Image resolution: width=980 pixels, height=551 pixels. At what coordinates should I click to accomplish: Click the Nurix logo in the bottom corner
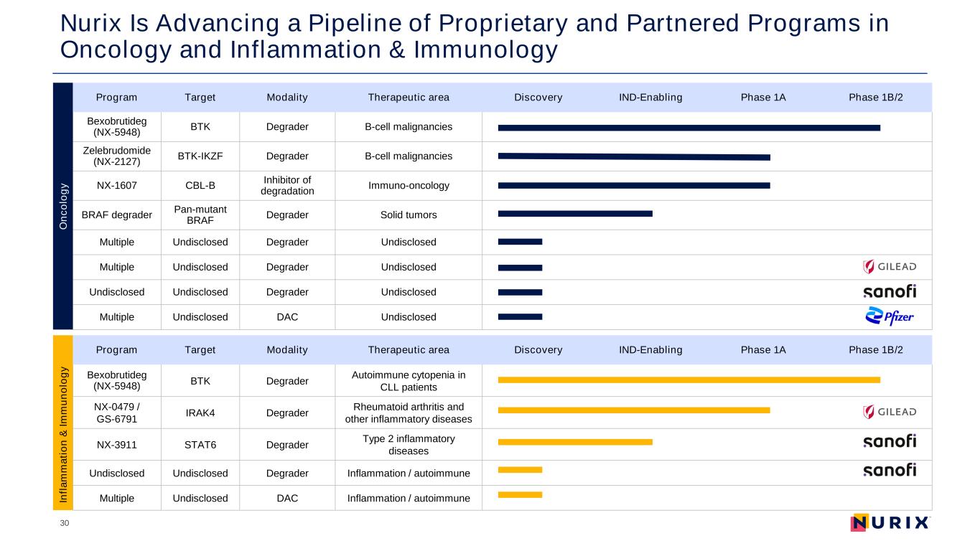pos(890,523)
